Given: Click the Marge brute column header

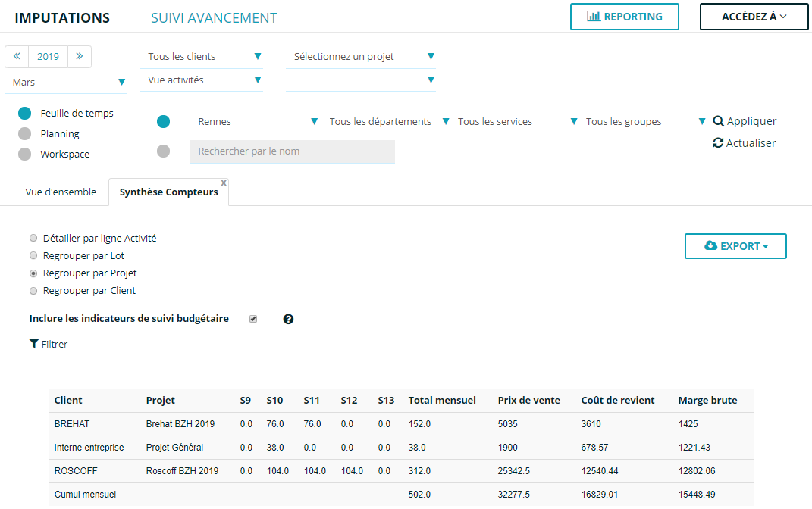Looking at the screenshot, I should click(x=708, y=401).
